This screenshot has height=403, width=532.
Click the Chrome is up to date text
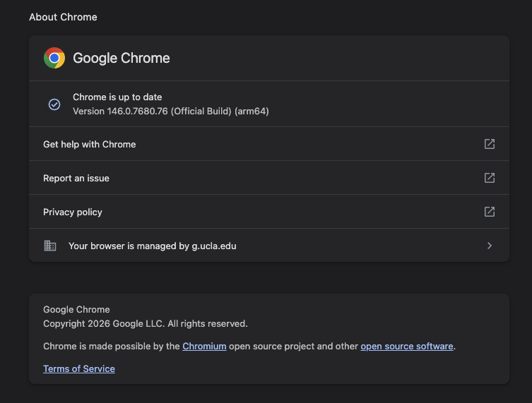tap(117, 97)
